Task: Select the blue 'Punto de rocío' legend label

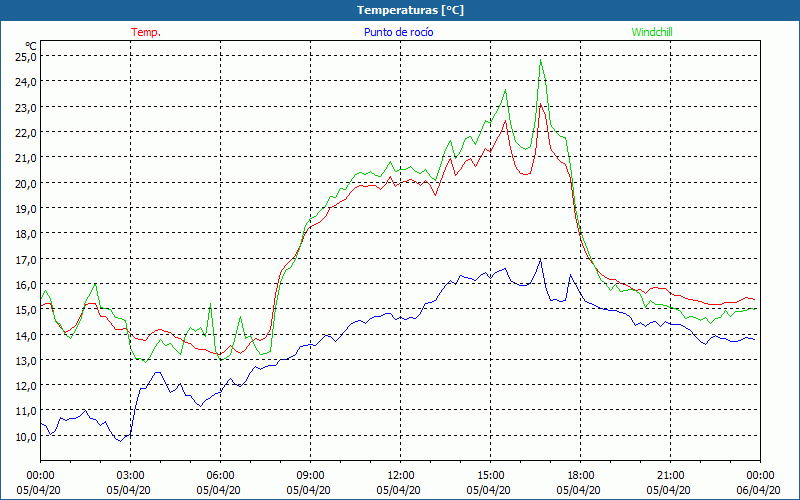Action: pyautogui.click(x=399, y=32)
